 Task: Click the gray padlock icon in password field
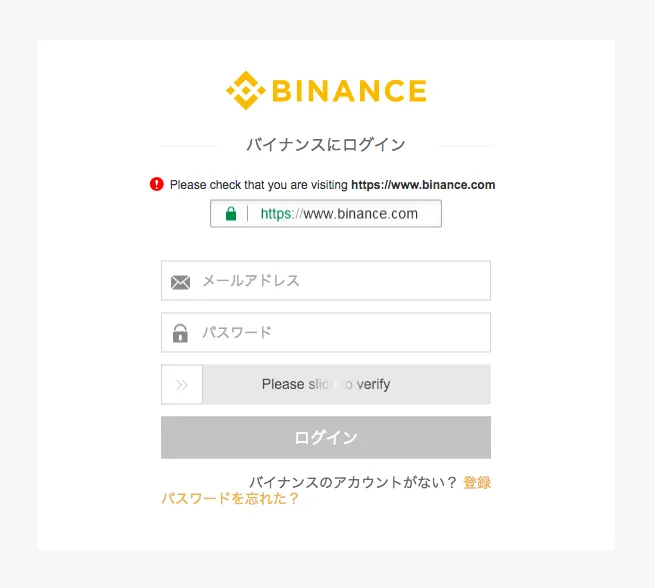[180, 333]
